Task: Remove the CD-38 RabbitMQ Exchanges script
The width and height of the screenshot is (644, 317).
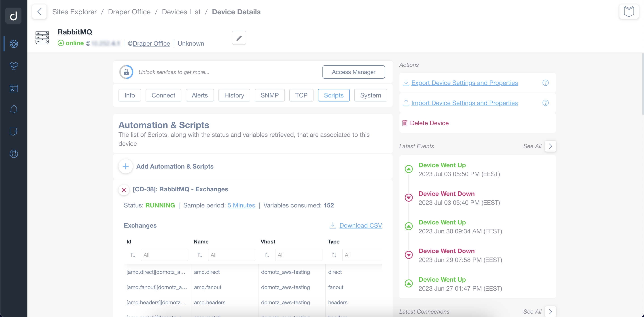Action: pos(123,190)
